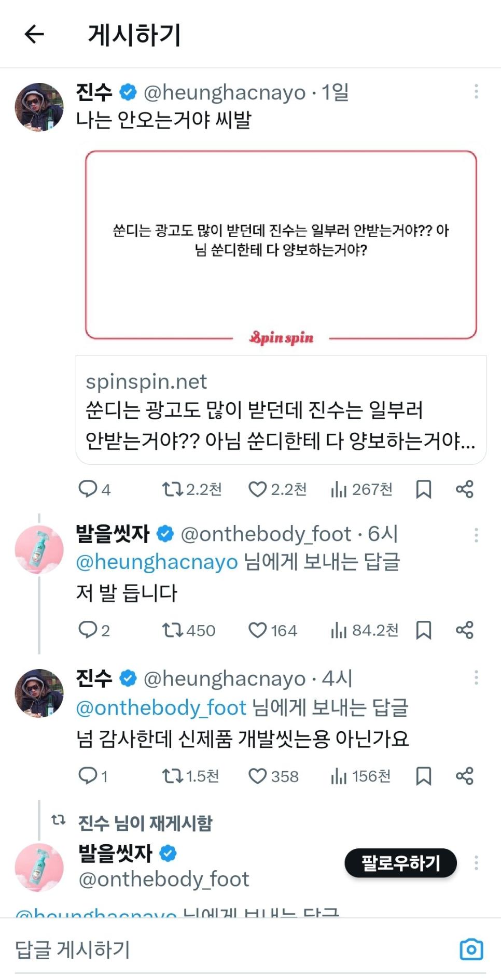Tap the back arrow in header
The height and width of the screenshot is (980, 501).
tap(34, 35)
